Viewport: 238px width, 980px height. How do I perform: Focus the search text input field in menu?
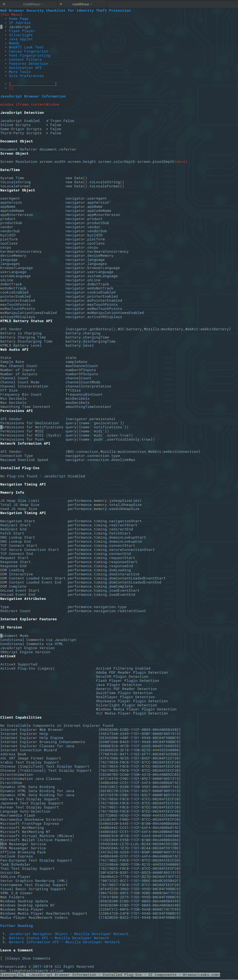pos(33,84)
